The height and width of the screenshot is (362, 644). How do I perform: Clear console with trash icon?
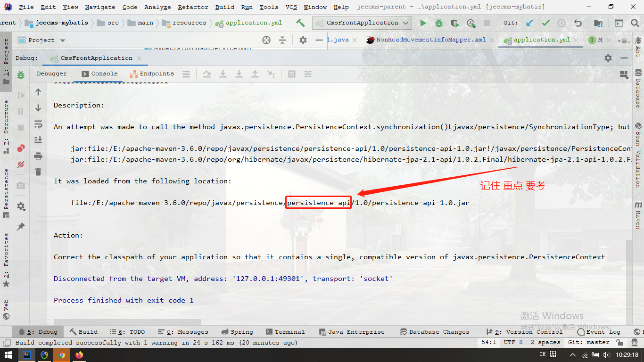coord(38,172)
